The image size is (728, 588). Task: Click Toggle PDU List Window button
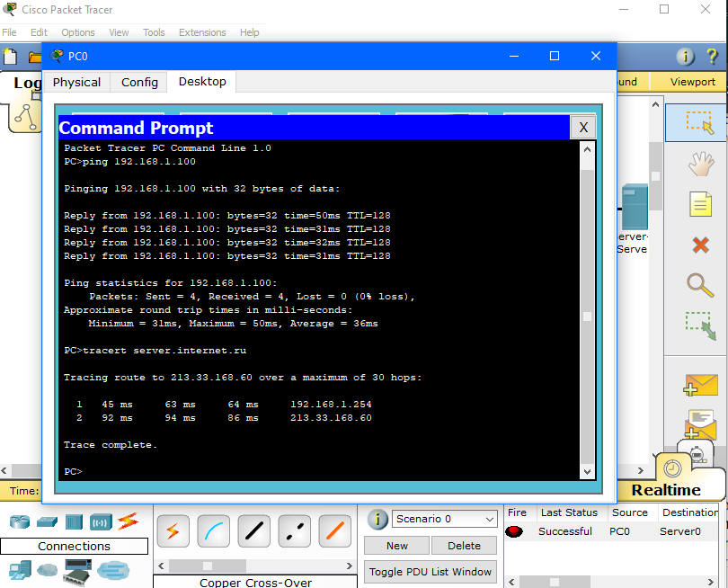pyautogui.click(x=431, y=572)
